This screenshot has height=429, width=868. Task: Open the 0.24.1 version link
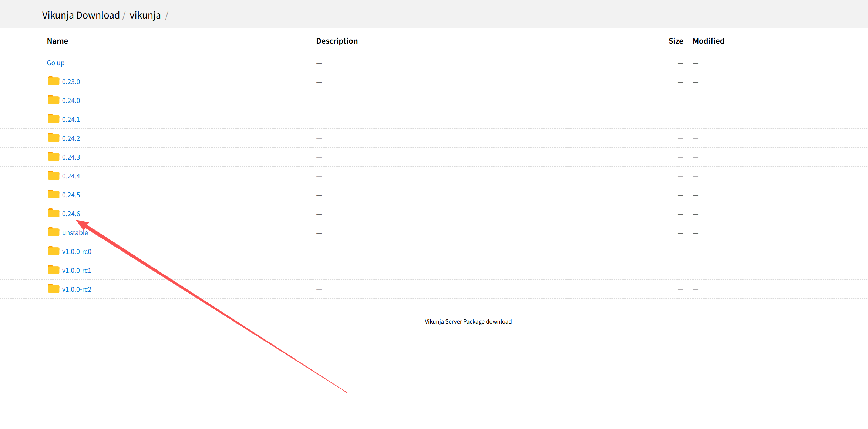pyautogui.click(x=71, y=120)
